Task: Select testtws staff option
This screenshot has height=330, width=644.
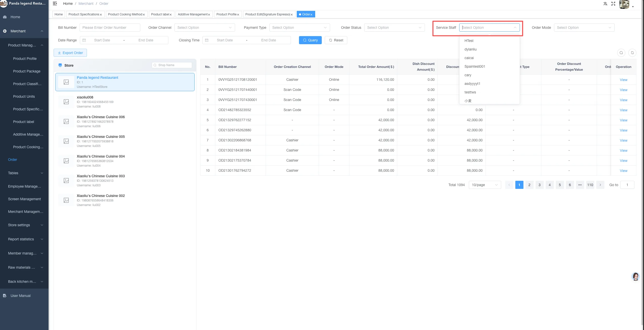Action: pos(489,92)
